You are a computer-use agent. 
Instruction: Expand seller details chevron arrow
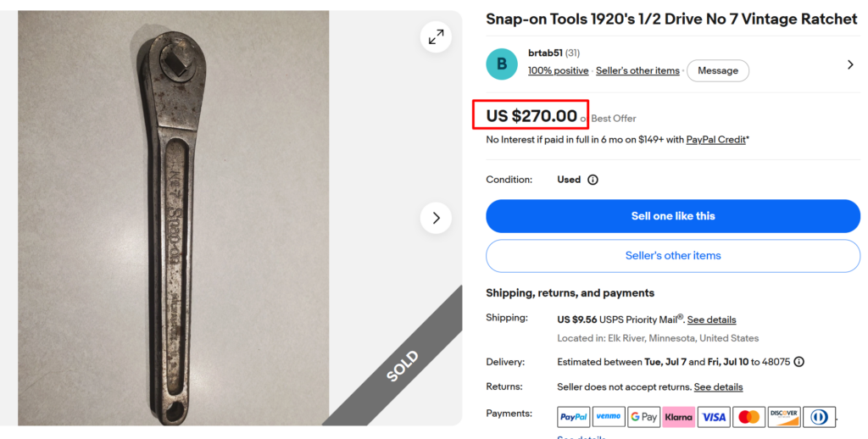pyautogui.click(x=850, y=64)
